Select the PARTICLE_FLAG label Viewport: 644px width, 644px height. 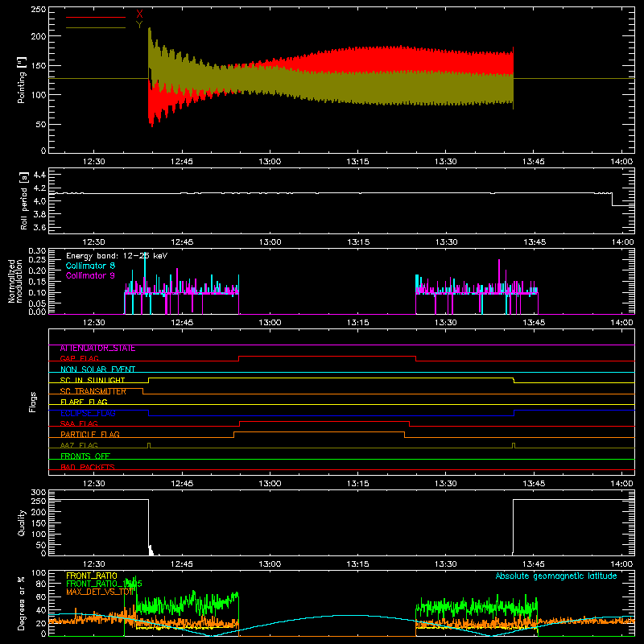90,434
